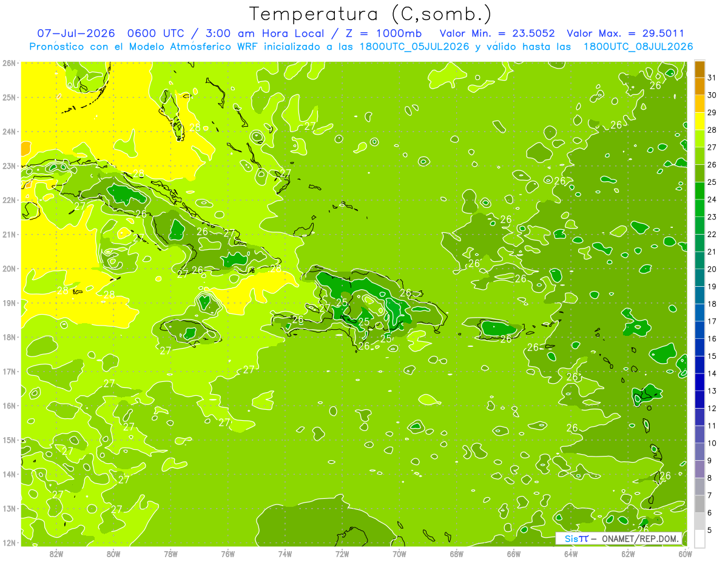Click the "20" legend scale label
728x562 pixels.
click(712, 269)
